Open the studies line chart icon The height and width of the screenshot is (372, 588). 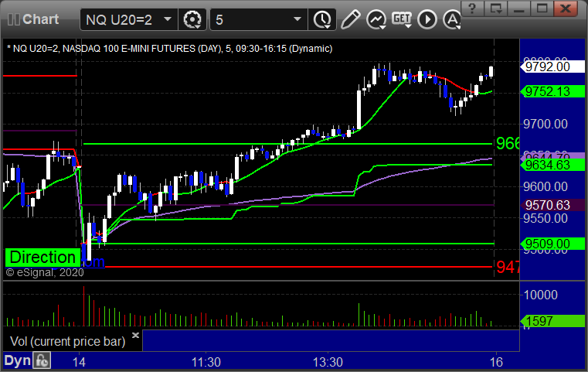[376, 19]
